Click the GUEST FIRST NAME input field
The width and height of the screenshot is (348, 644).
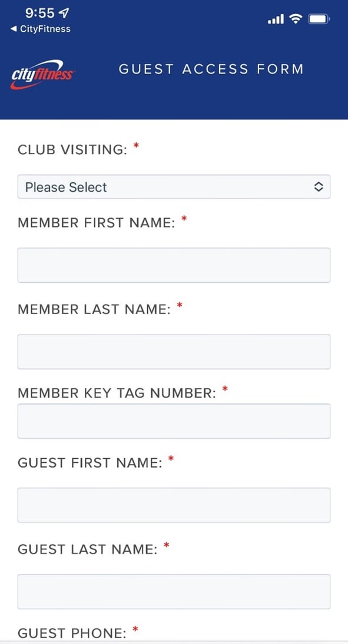click(x=174, y=505)
